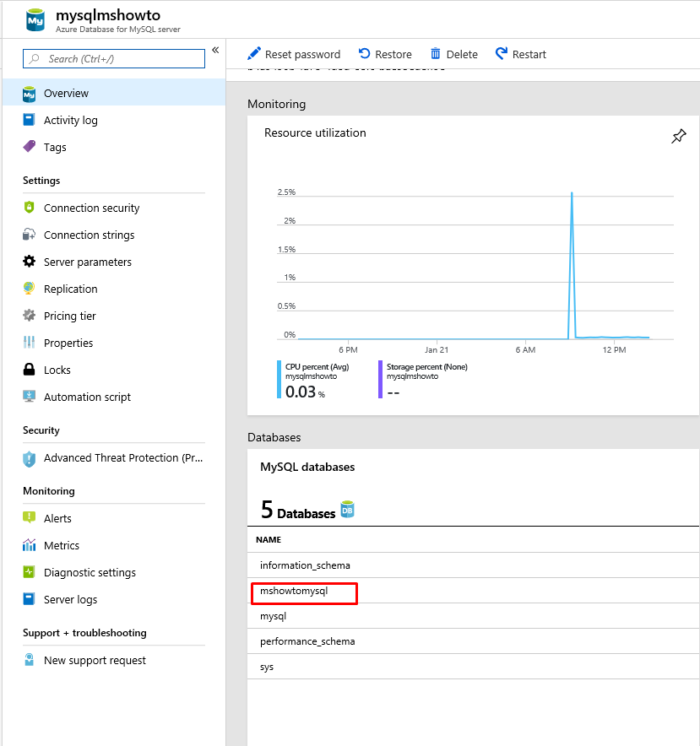Click the Locks padlock icon

[x=29, y=369]
